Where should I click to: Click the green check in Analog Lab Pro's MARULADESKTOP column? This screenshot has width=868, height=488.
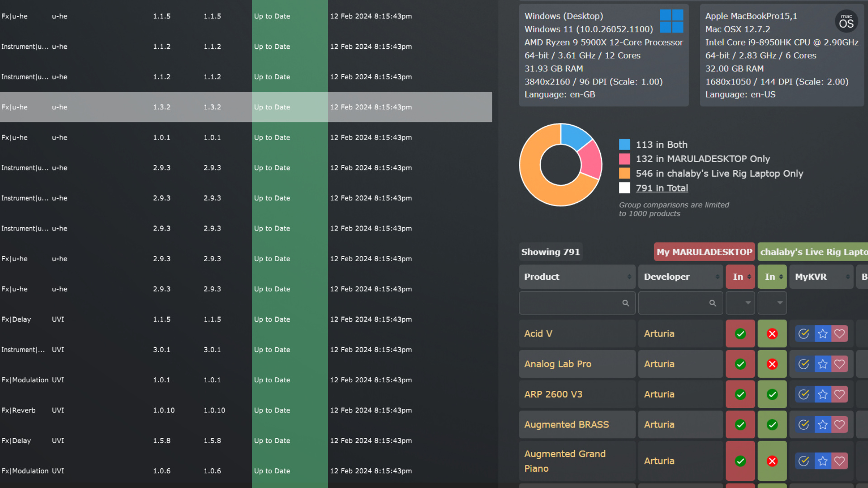(741, 364)
